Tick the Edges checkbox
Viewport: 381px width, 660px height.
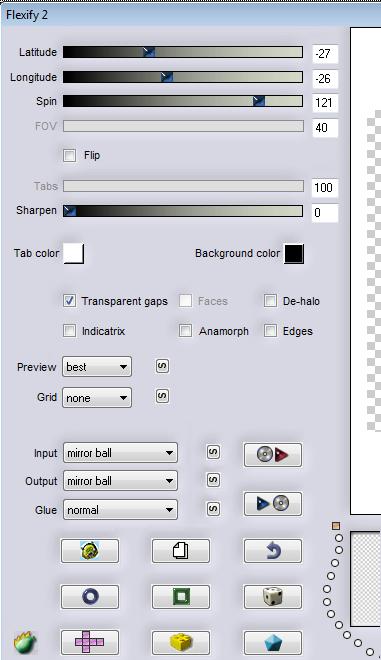(270, 331)
